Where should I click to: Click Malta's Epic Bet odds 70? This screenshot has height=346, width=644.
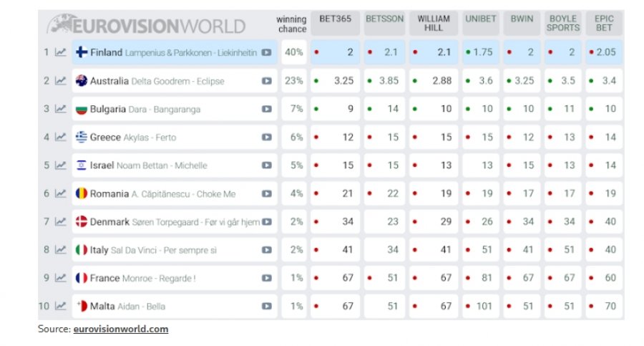[604, 306]
